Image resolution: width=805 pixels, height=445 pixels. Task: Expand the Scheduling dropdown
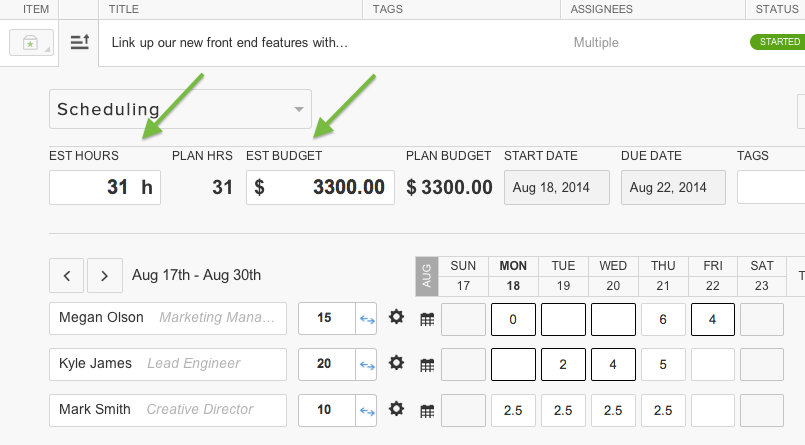(x=180, y=109)
